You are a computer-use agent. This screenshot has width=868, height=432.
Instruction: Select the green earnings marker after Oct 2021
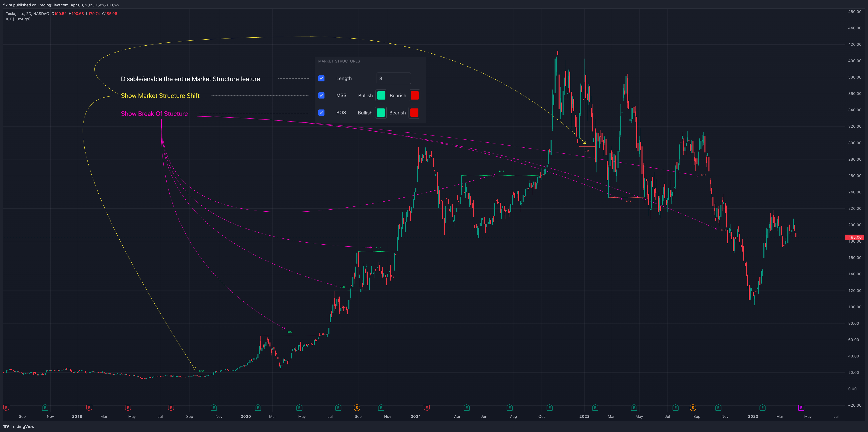(550, 408)
